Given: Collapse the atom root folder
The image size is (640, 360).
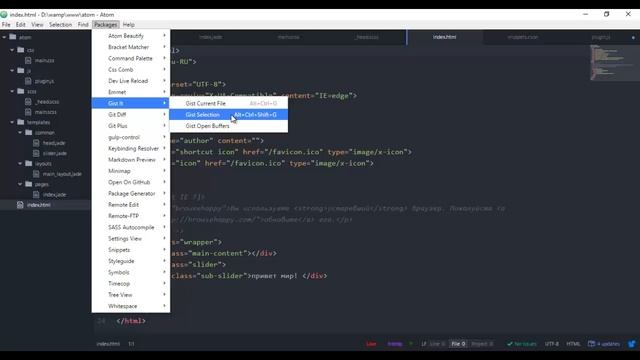Looking at the screenshot, I should [x=4, y=37].
